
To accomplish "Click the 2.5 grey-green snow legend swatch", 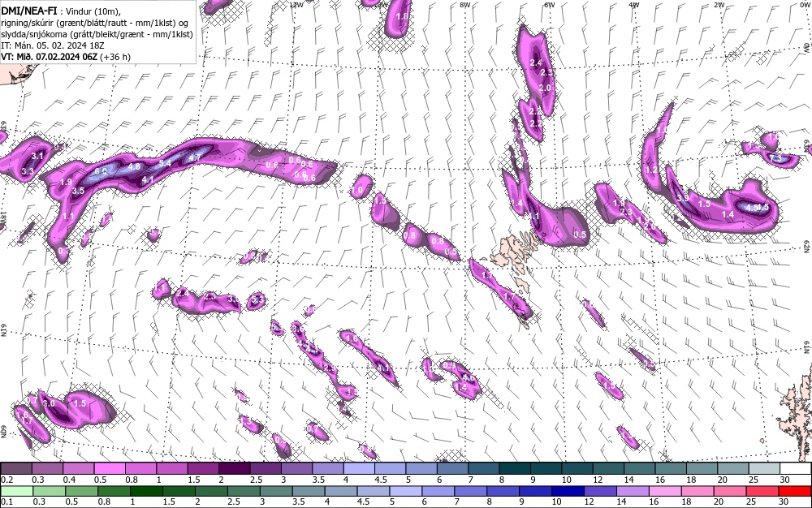I will click(244, 491).
